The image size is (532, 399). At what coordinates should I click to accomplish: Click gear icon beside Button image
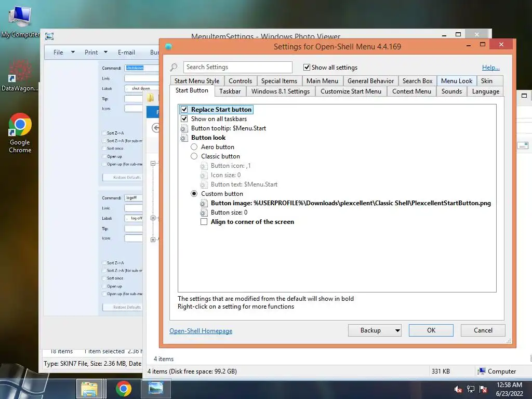click(x=204, y=203)
